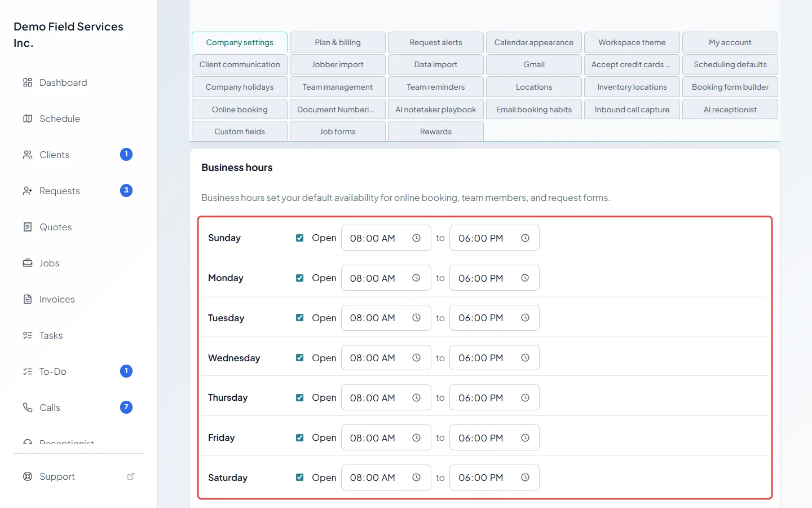Toggle the Wednesday Open checkbox
Viewport: 812px width, 508px height.
(300, 358)
